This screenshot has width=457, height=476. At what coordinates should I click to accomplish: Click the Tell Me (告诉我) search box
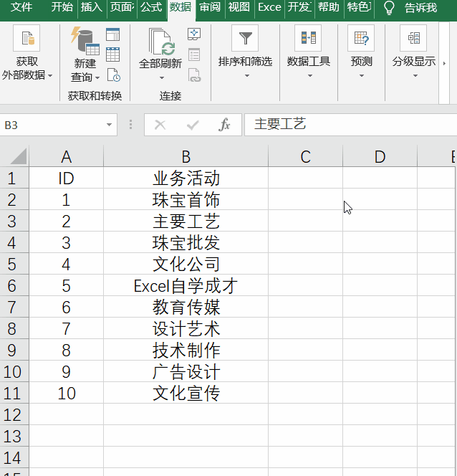click(x=420, y=8)
